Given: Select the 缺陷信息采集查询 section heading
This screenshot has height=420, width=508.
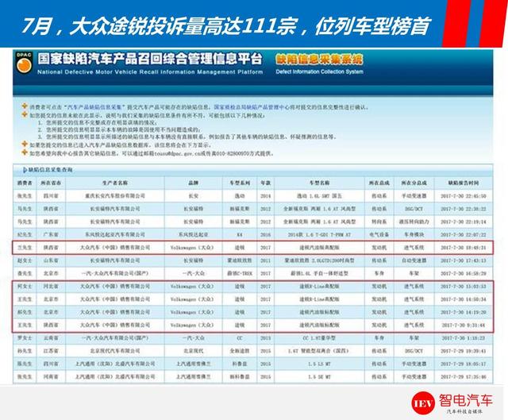Looking at the screenshot, I should tap(50, 170).
